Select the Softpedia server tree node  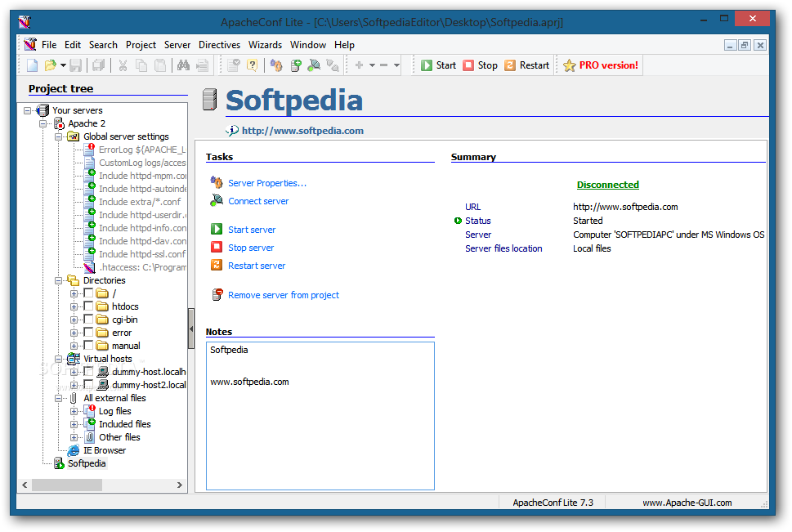point(87,463)
